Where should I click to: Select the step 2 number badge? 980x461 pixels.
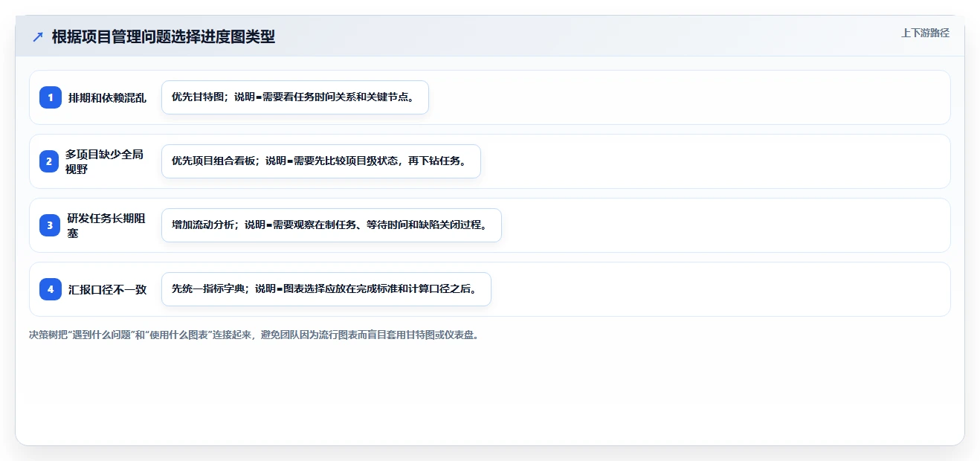tap(51, 161)
